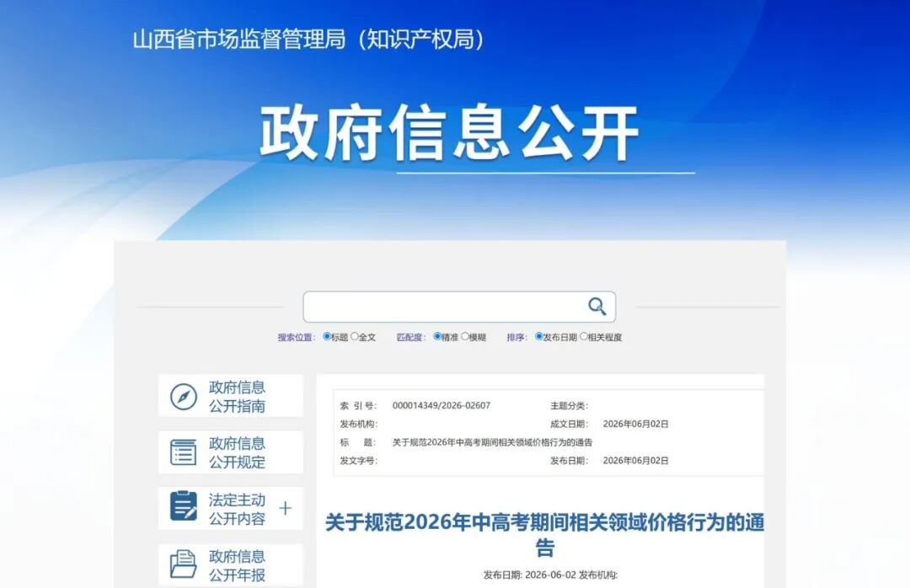Sort by 相关程度 radio button
Image resolution: width=910 pixels, height=588 pixels.
584,337
